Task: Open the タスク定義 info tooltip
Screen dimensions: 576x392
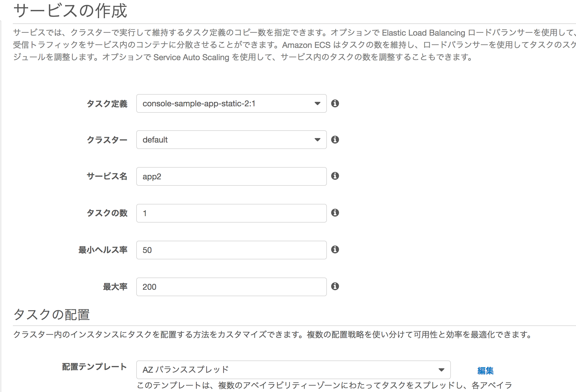Action: coord(335,103)
